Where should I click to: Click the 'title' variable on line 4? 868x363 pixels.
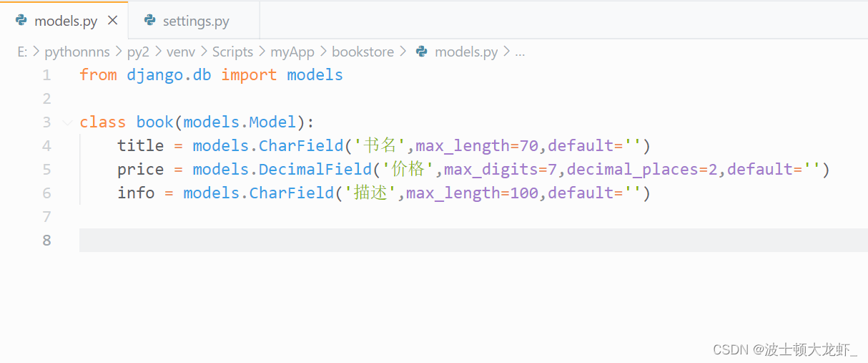point(141,146)
